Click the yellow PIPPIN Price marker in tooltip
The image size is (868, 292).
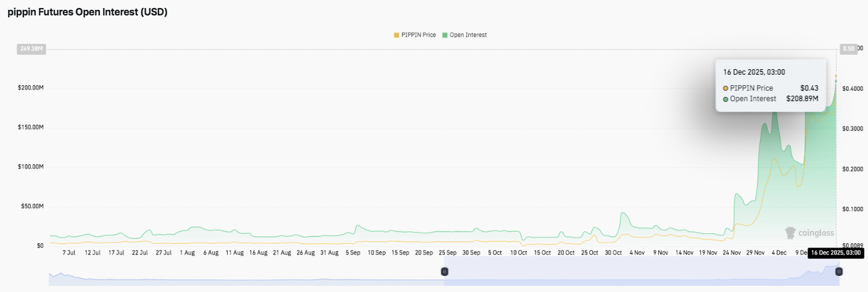(726, 88)
